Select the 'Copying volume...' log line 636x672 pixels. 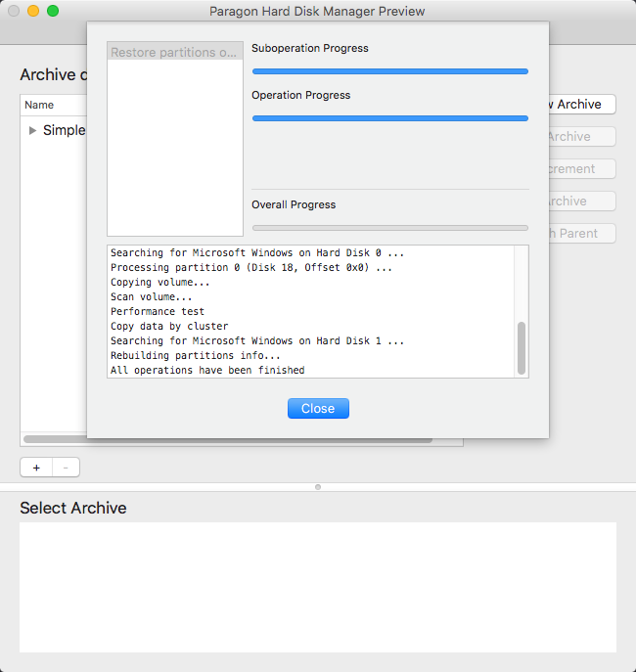click(159, 283)
